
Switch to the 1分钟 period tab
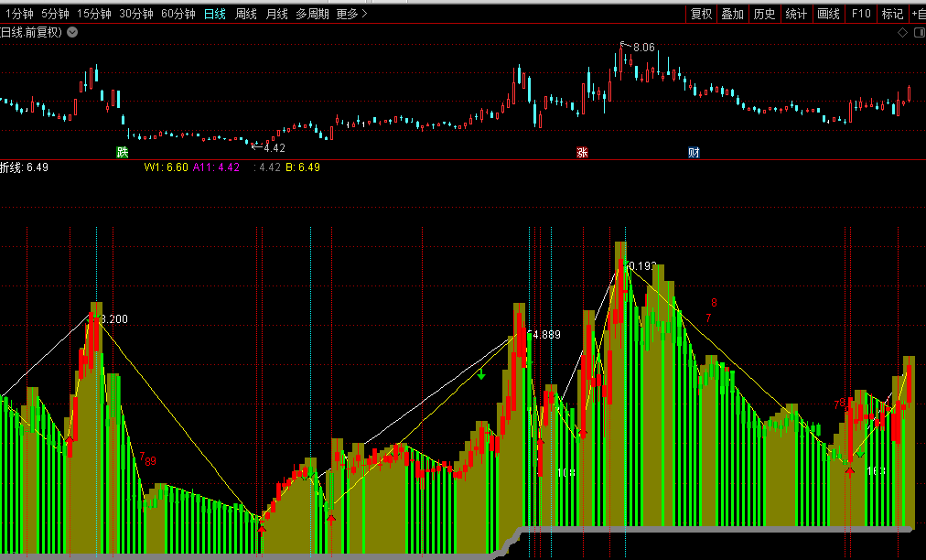(19, 14)
